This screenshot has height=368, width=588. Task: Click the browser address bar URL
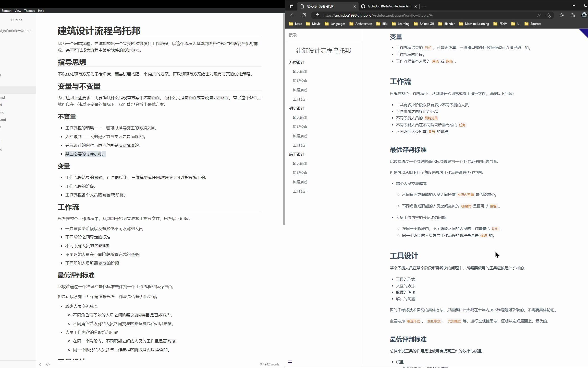(x=378, y=15)
